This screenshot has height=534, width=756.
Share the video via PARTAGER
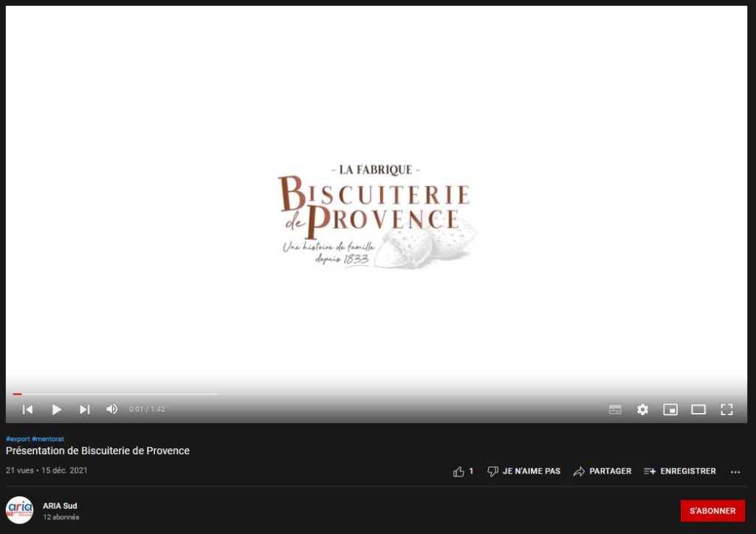602,471
